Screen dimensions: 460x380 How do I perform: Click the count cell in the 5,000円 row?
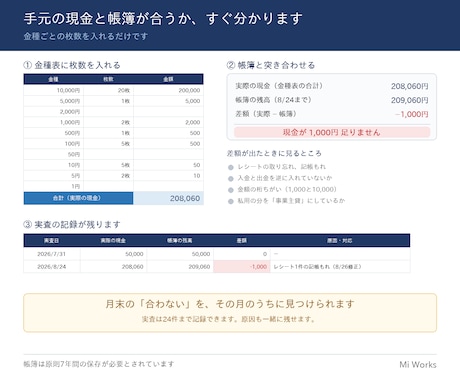(108, 101)
